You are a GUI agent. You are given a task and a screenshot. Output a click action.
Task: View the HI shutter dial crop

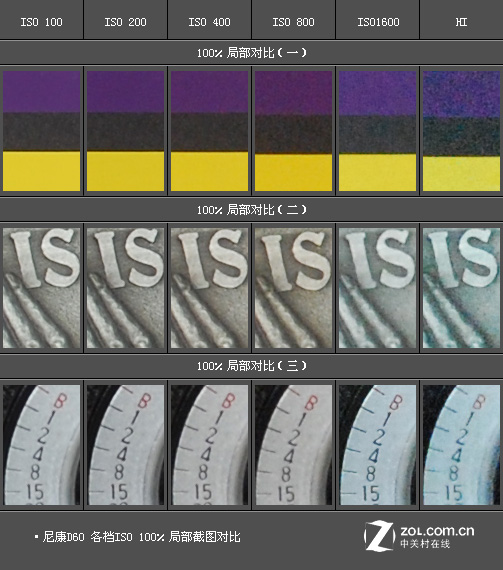pos(461,445)
